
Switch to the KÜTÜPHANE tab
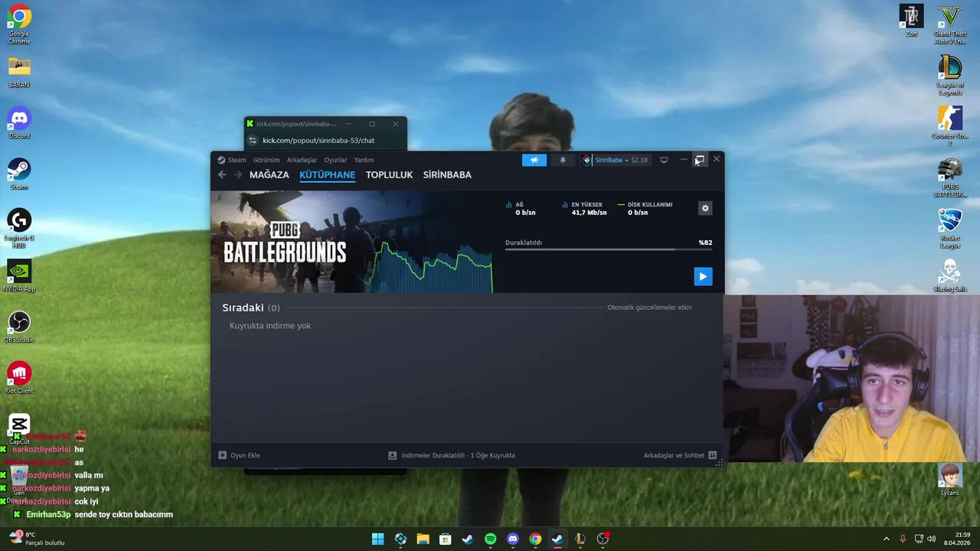[328, 174]
